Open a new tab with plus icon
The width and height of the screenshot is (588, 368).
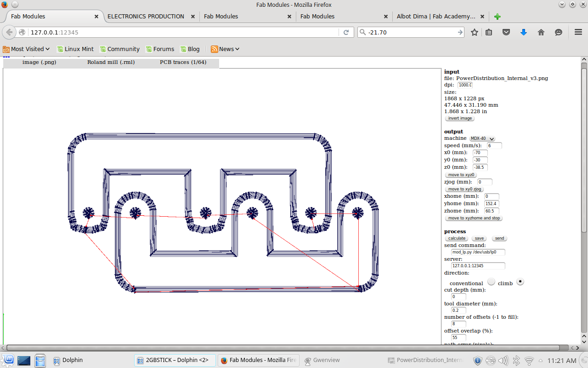tap(497, 17)
